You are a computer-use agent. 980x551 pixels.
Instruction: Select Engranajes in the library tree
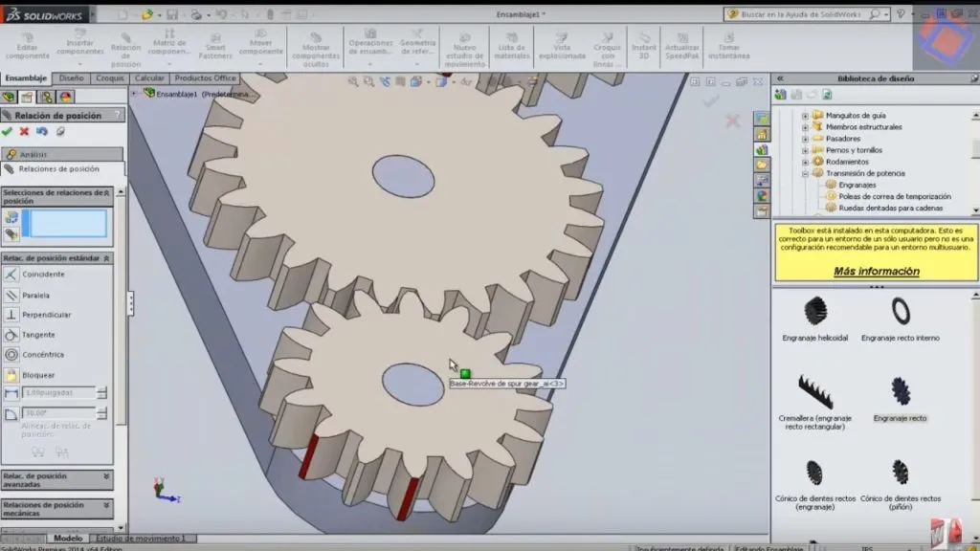pos(856,185)
